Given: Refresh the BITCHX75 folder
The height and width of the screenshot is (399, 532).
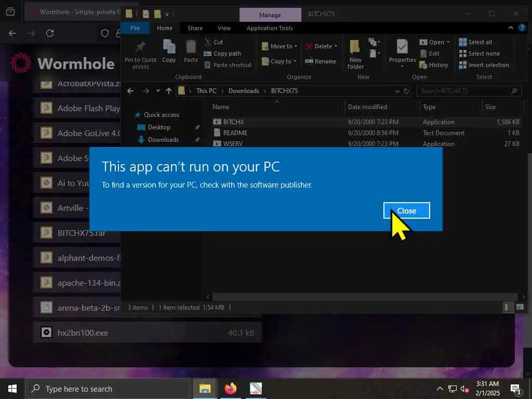Looking at the screenshot, I should tap(406, 91).
